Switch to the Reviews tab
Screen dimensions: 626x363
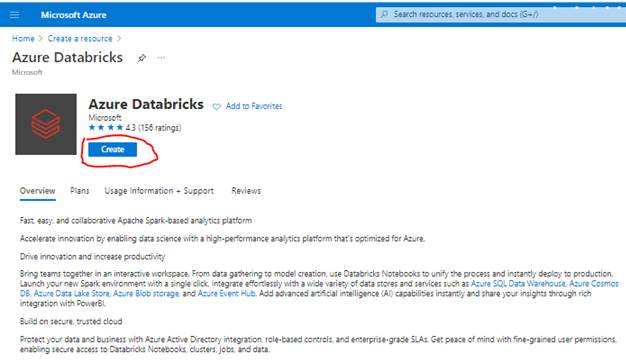click(246, 191)
